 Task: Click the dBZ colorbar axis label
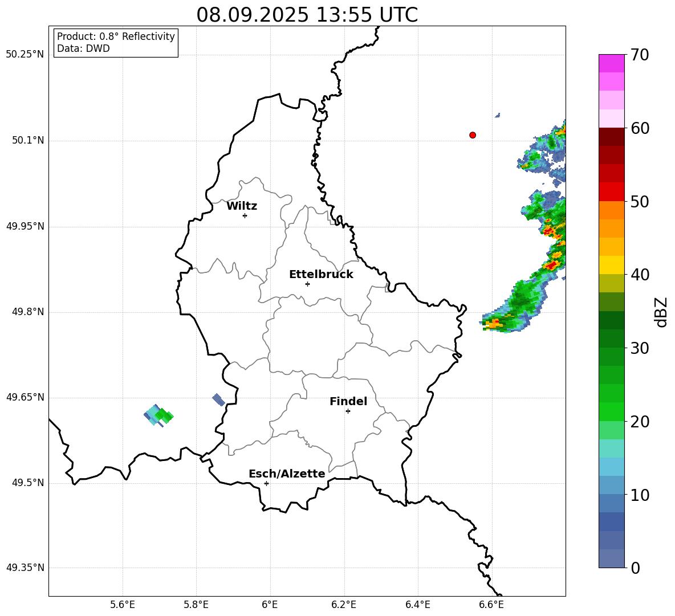(662, 312)
